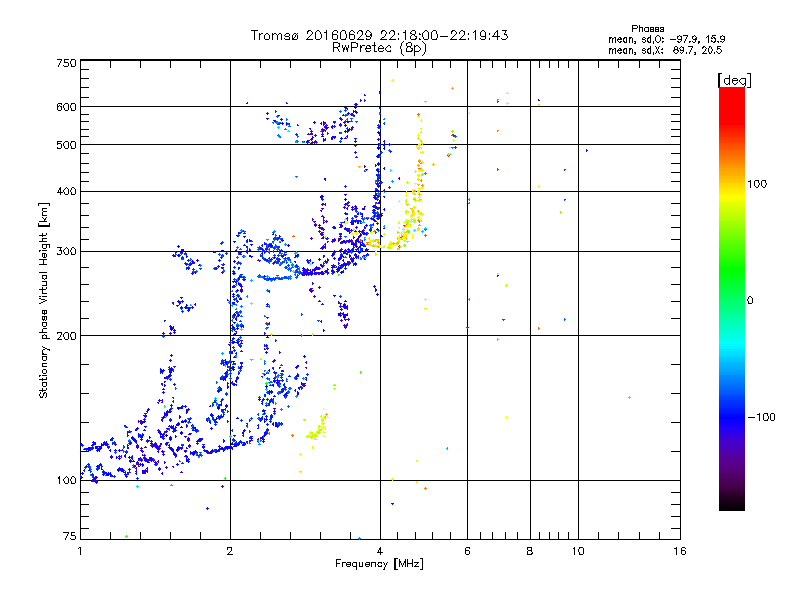The image size is (800, 600).
Task: Click the x-axis tick label '2'
Action: (230, 551)
